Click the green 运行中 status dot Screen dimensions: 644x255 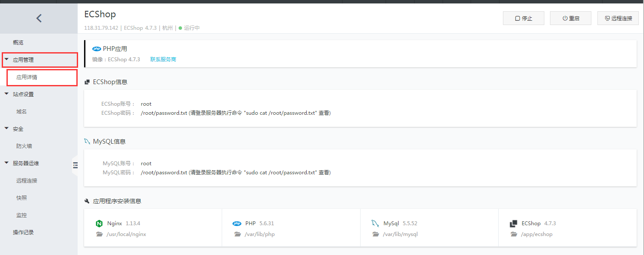(180, 28)
